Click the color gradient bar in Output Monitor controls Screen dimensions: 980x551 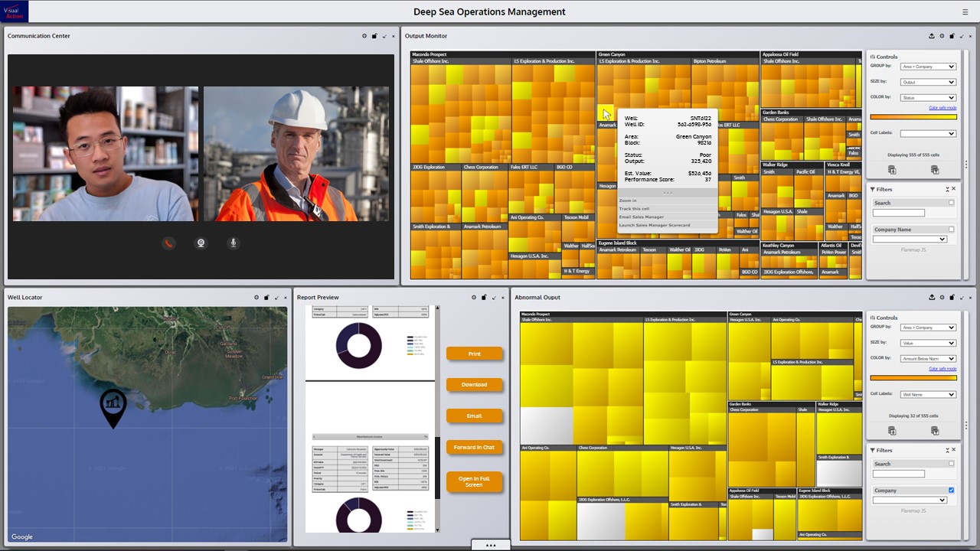pyautogui.click(x=913, y=117)
